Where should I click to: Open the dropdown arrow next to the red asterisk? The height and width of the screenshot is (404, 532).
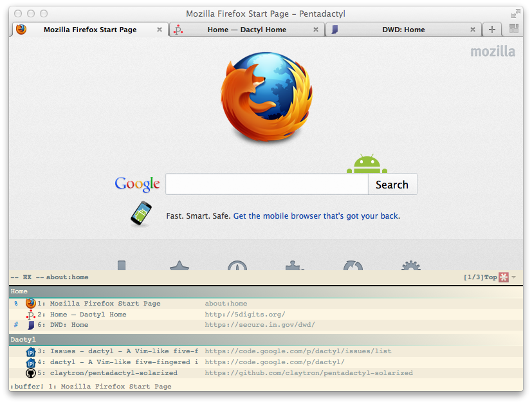tap(514, 277)
